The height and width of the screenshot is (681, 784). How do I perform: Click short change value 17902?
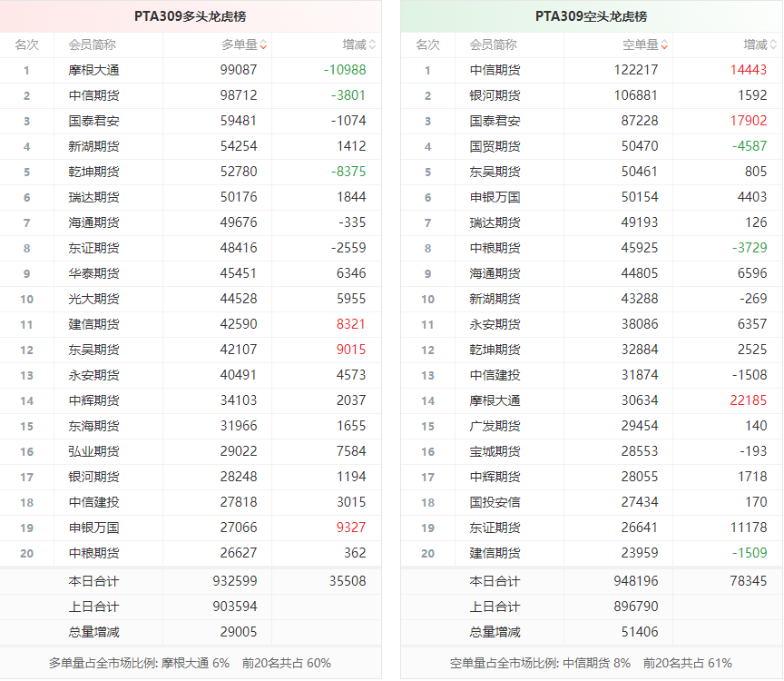point(749,121)
